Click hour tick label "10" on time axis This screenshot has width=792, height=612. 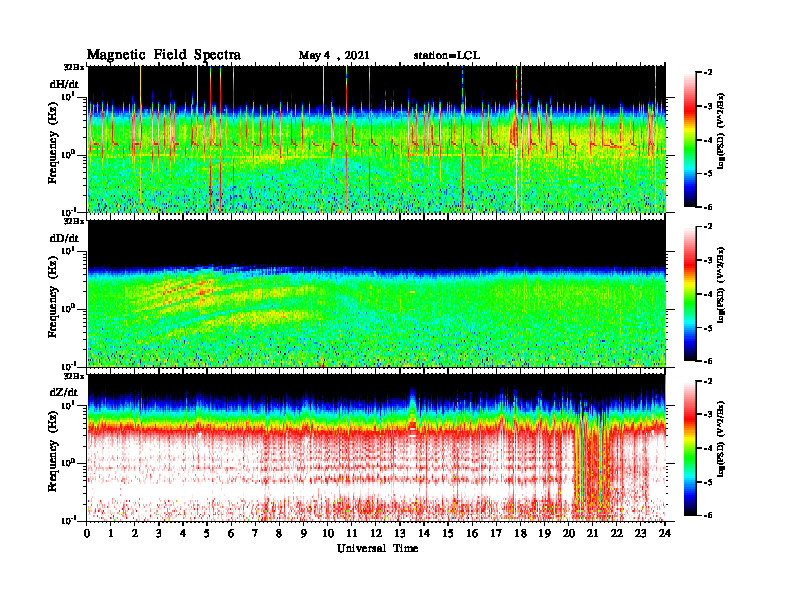point(328,534)
